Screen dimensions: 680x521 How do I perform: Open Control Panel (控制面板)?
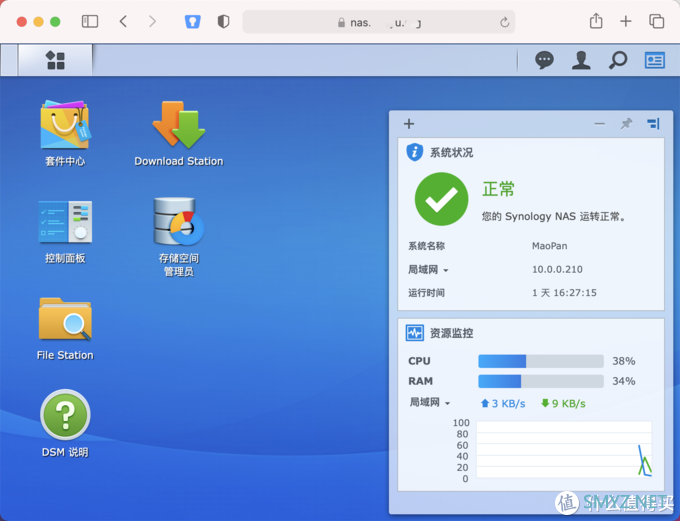pos(65,232)
